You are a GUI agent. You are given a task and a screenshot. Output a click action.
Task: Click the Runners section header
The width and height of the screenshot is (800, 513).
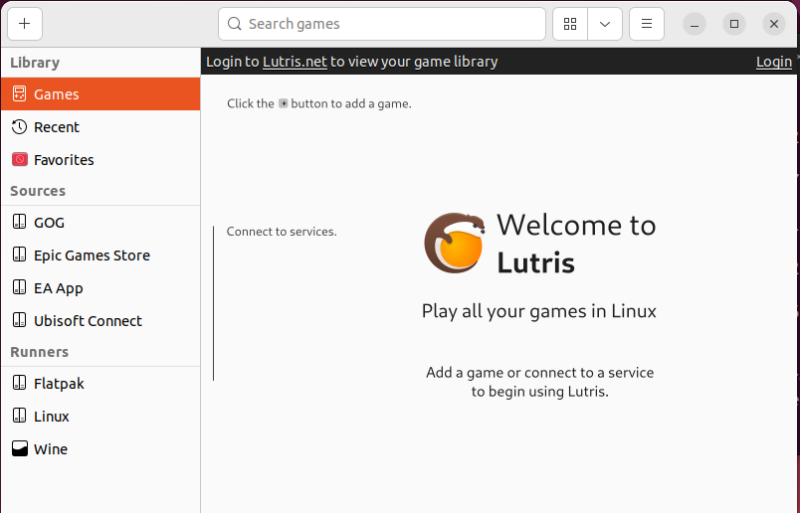(39, 352)
